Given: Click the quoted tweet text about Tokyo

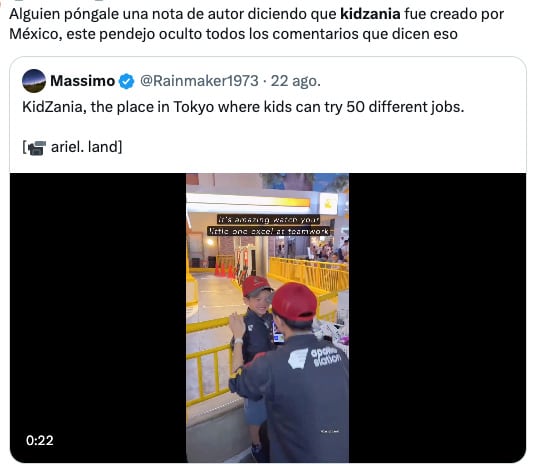Looking at the screenshot, I should tap(243, 107).
